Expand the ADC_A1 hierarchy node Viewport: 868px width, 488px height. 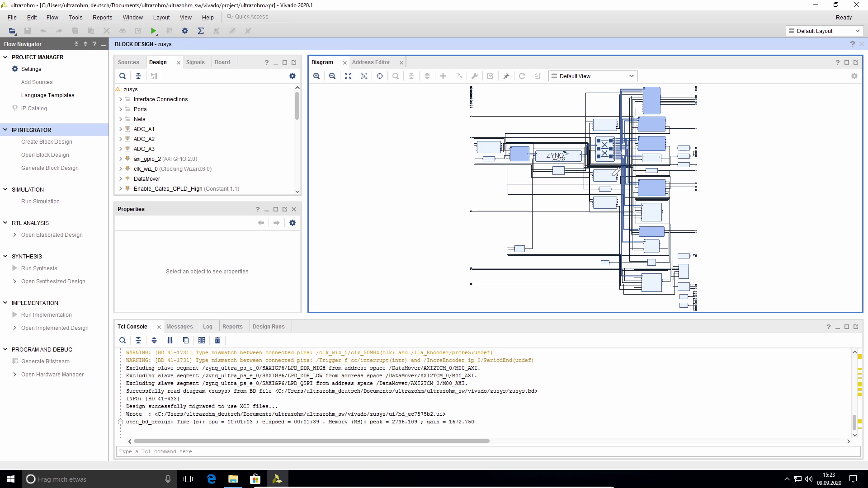[121, 129]
